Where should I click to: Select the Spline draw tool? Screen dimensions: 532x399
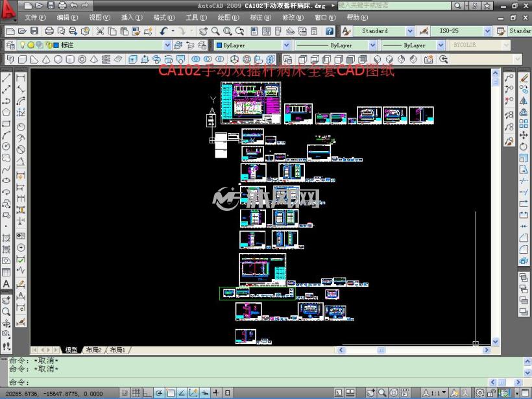pos(6,169)
